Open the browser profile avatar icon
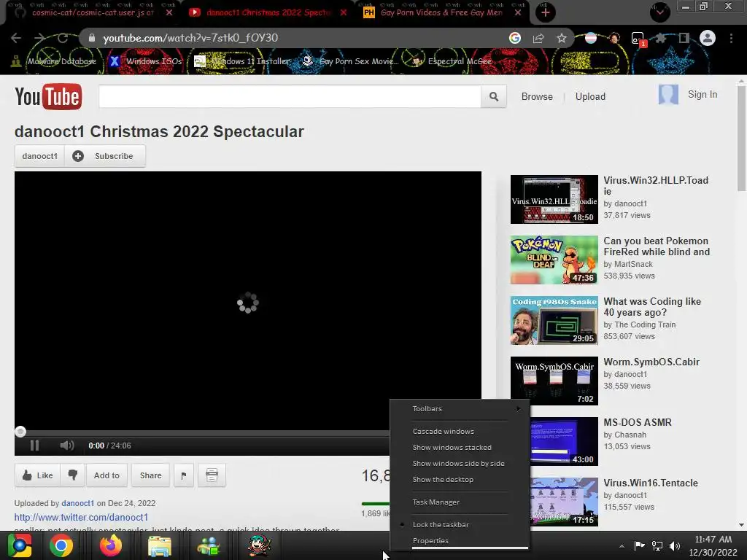Viewport: 747px width, 560px height. (x=708, y=38)
